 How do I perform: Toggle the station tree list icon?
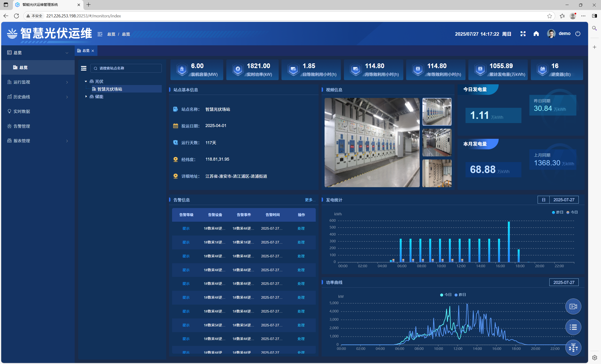(84, 68)
